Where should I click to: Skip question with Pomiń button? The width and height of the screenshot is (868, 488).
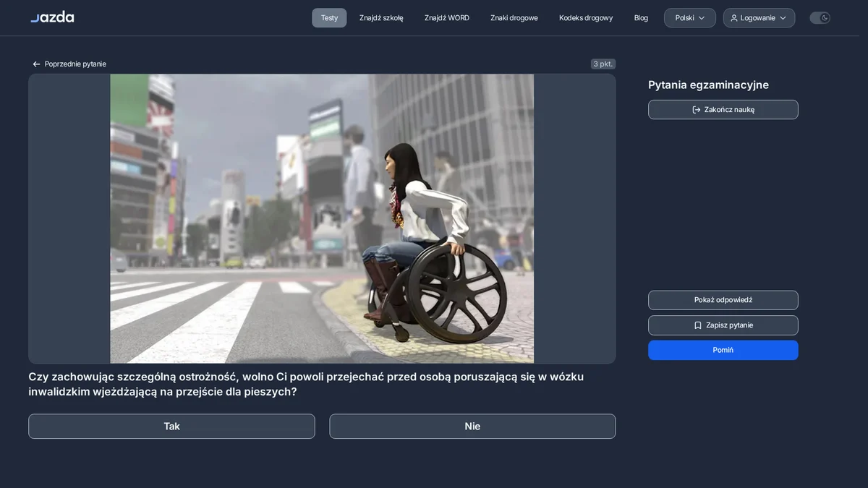[723, 350]
